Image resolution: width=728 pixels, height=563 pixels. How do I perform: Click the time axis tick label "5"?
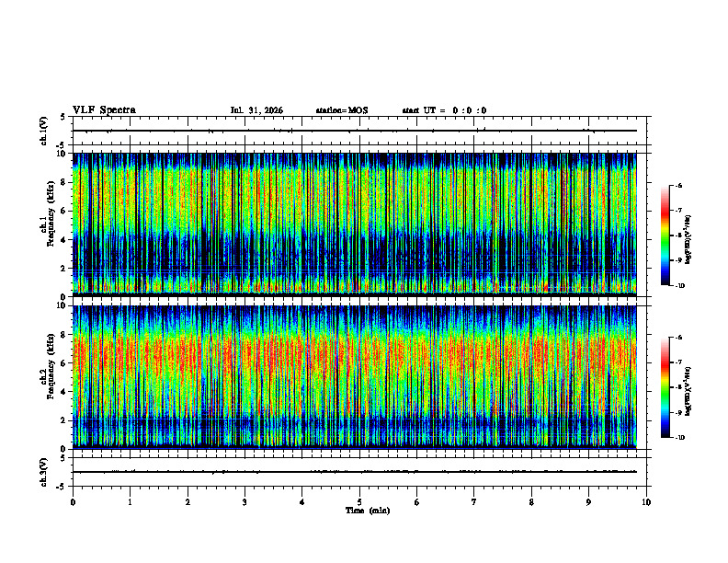[359, 502]
